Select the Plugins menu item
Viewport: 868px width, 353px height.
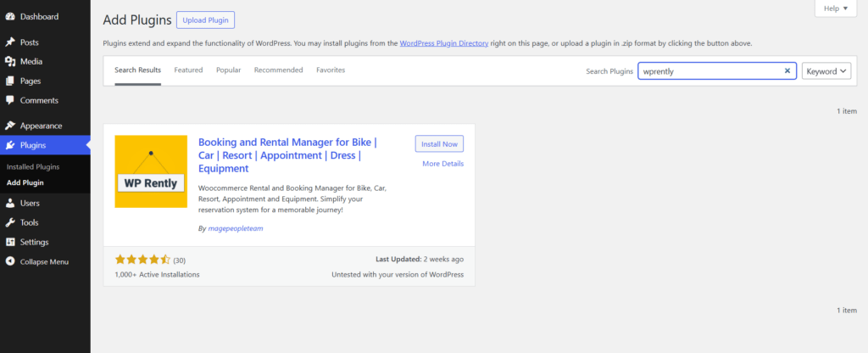45,145
